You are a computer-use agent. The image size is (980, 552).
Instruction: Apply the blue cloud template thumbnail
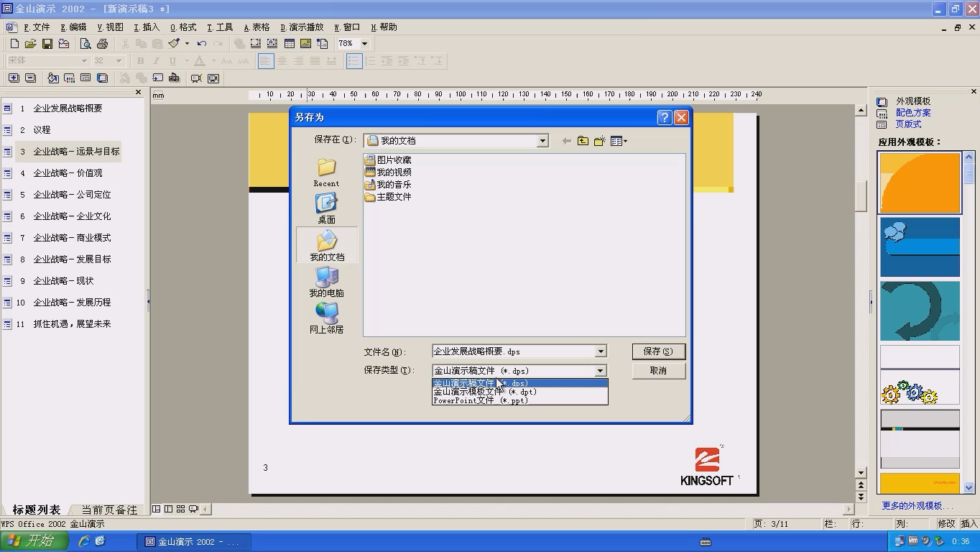[x=920, y=247]
